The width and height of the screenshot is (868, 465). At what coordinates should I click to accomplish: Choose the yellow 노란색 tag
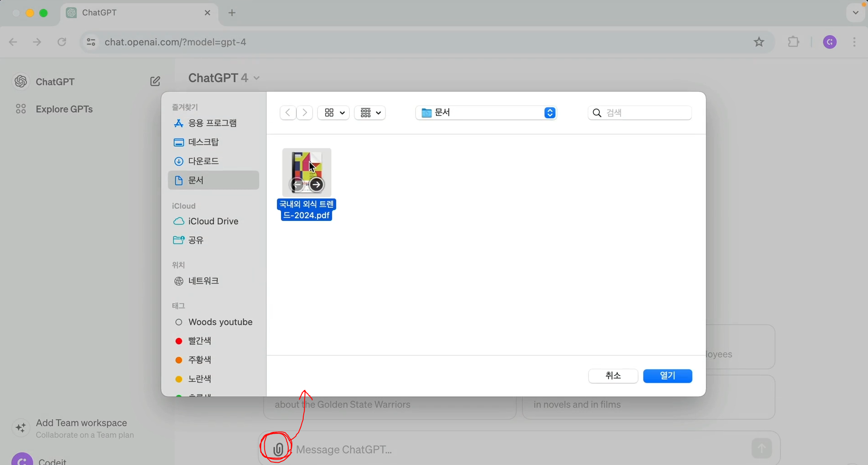(213, 379)
